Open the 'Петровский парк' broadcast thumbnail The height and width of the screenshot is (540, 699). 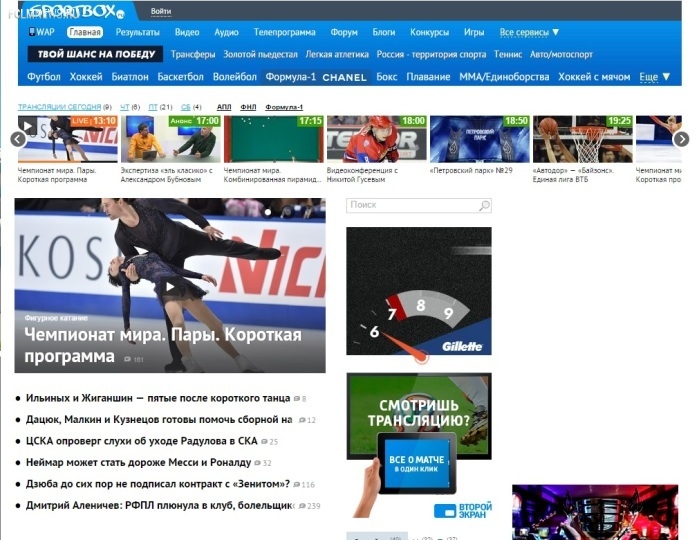tap(478, 139)
